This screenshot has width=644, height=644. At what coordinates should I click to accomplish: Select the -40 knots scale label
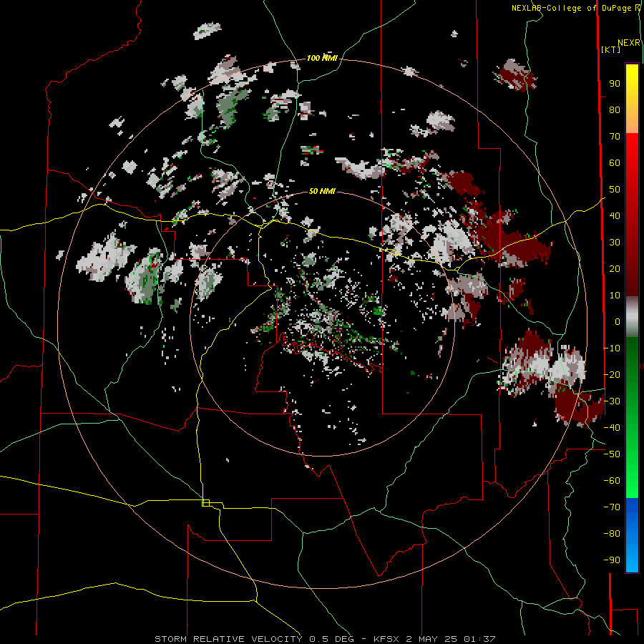pos(612,428)
